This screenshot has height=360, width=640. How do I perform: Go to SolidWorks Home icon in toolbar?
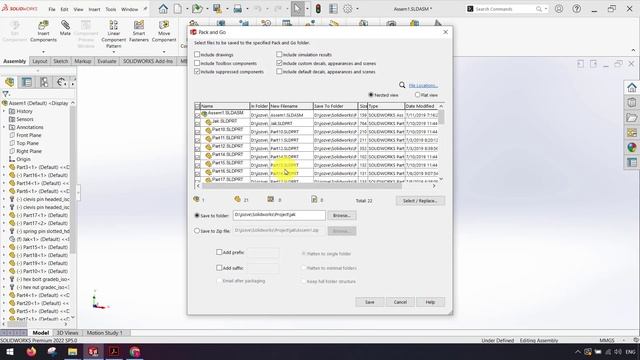[x=163, y=9]
